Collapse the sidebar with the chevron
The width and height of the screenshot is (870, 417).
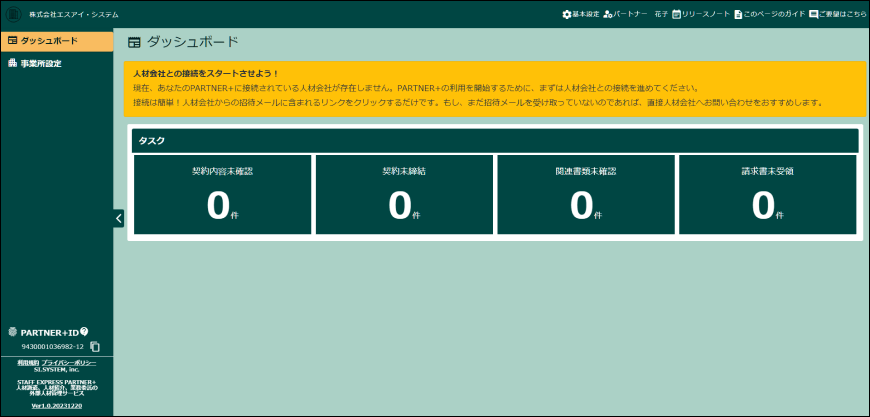pos(118,218)
